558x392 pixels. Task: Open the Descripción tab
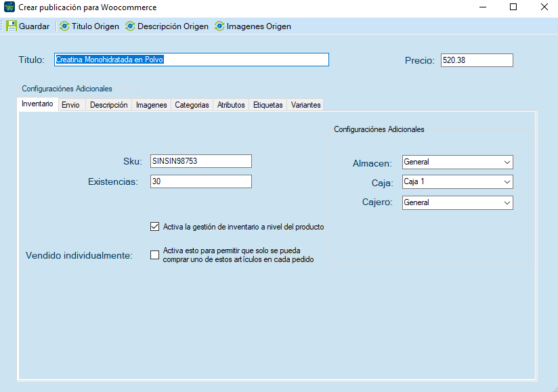(108, 105)
